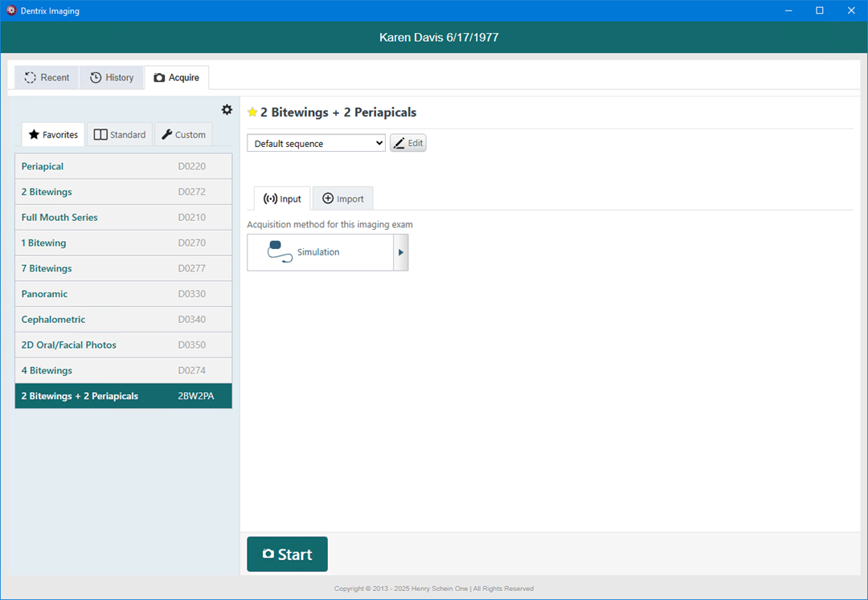
Task: Click the Simulation sensor device icon
Action: [280, 251]
